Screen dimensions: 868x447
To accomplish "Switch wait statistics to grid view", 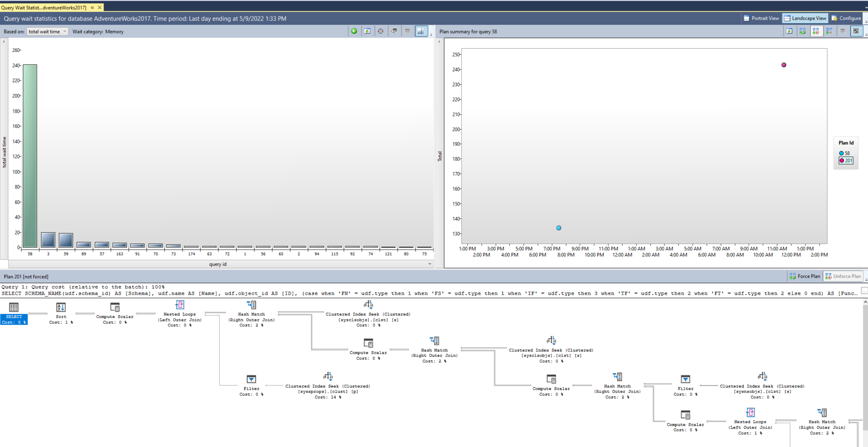I will [407, 31].
